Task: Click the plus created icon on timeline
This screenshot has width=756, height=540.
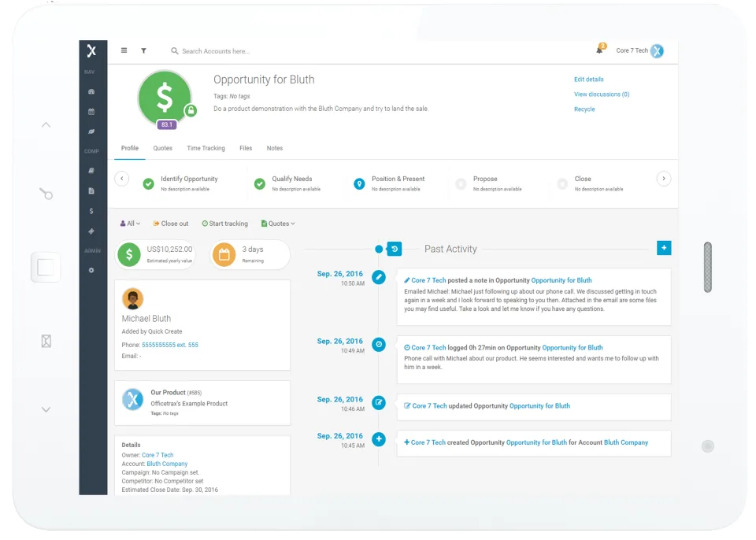Action: point(379,439)
